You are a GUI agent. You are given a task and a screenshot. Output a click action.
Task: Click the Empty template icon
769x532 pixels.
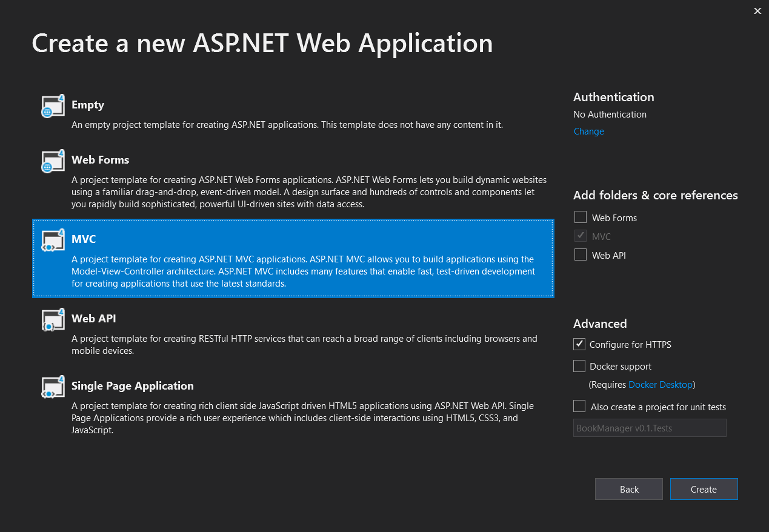(x=53, y=106)
